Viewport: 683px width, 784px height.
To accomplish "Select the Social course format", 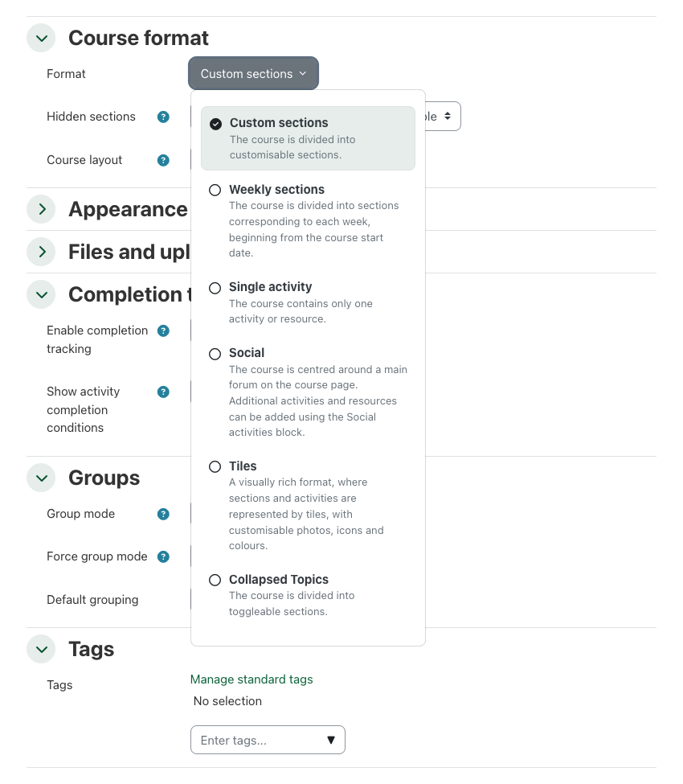I will pyautogui.click(x=215, y=354).
